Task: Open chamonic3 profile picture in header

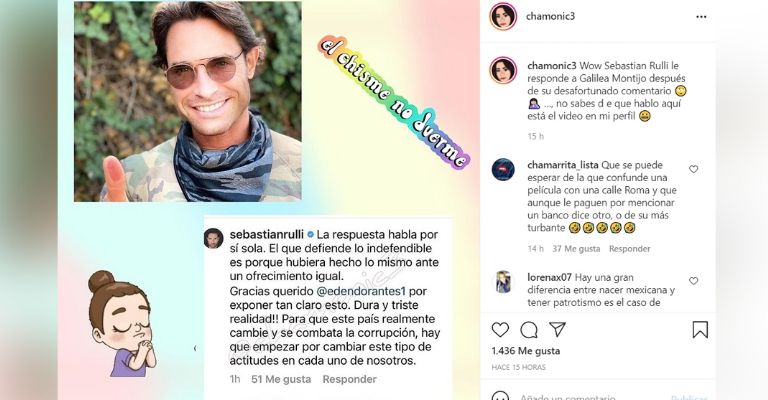Action: (x=503, y=16)
